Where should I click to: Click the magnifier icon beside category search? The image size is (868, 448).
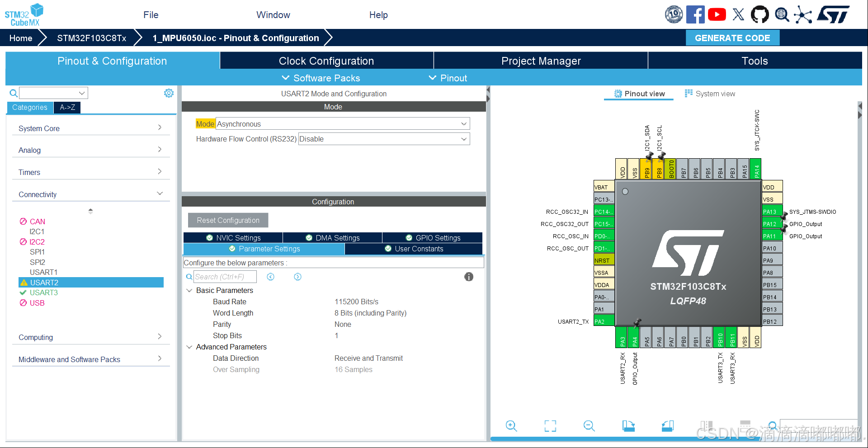pyautogui.click(x=14, y=93)
